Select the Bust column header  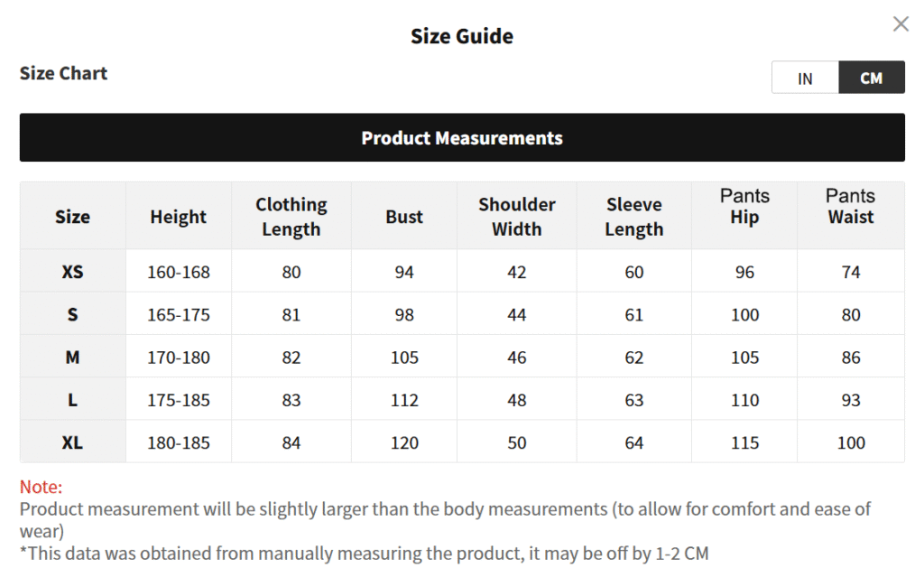pyautogui.click(x=404, y=217)
